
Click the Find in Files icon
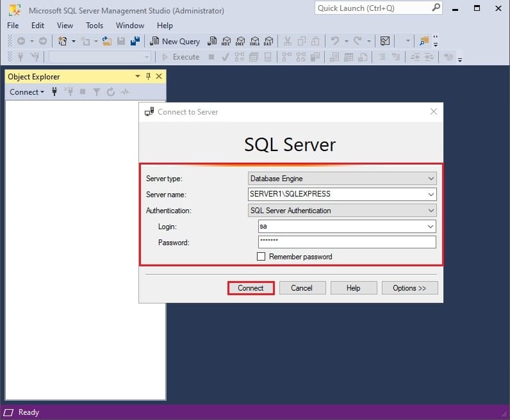tap(424, 41)
